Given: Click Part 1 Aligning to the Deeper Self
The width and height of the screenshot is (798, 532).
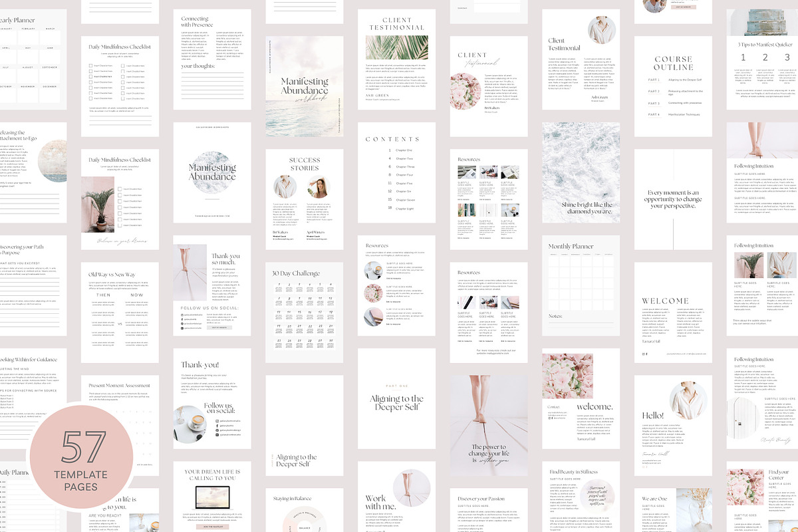Looking at the screenshot, I should tap(676, 79).
